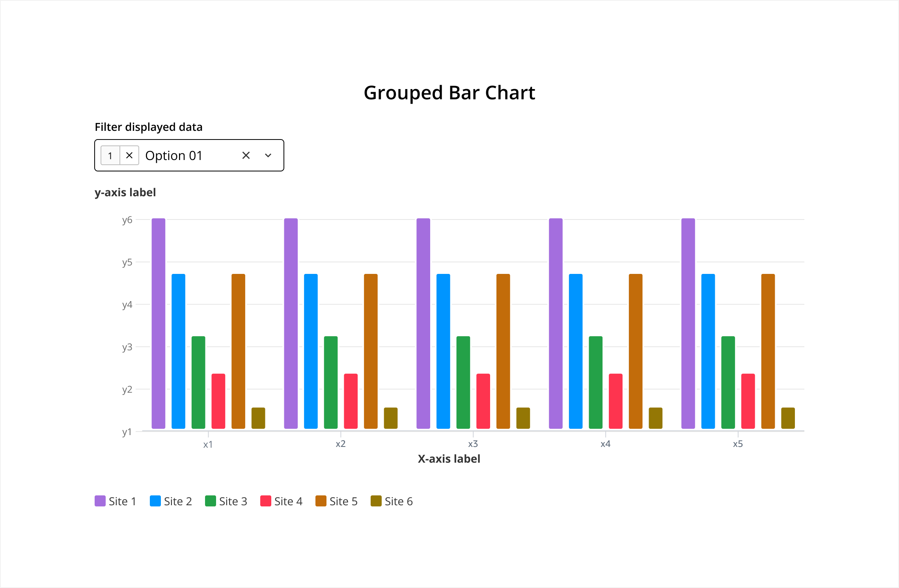Image resolution: width=899 pixels, height=588 pixels.
Task: Hide the Site 6 series label
Action: click(399, 501)
